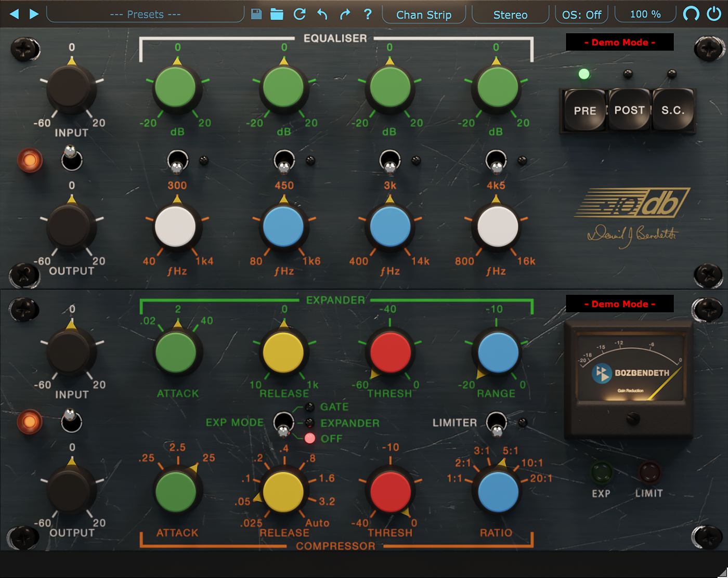The height and width of the screenshot is (578, 728).
Task: Flip the EXP MODE toggle switch
Action: [283, 424]
